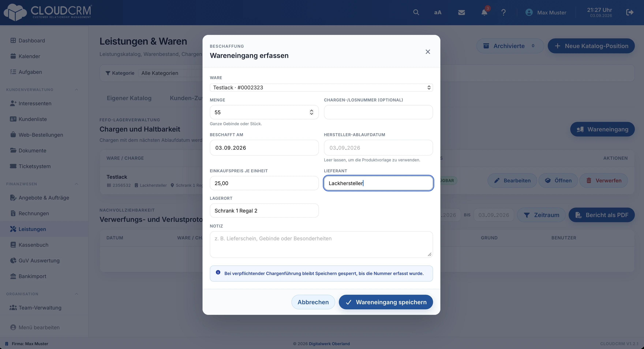Click Bankimport bank icon
Image resolution: width=644 pixels, height=349 pixels.
(x=13, y=276)
